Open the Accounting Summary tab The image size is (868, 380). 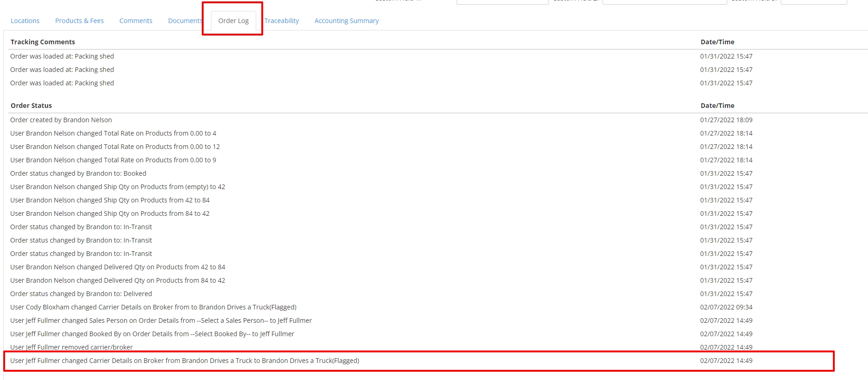346,21
